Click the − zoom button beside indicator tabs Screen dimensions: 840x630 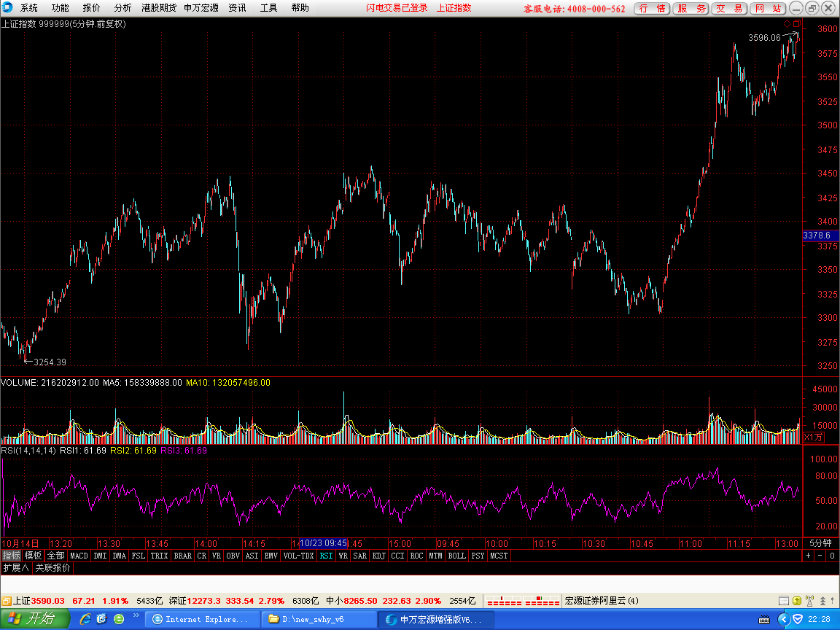[x=820, y=556]
